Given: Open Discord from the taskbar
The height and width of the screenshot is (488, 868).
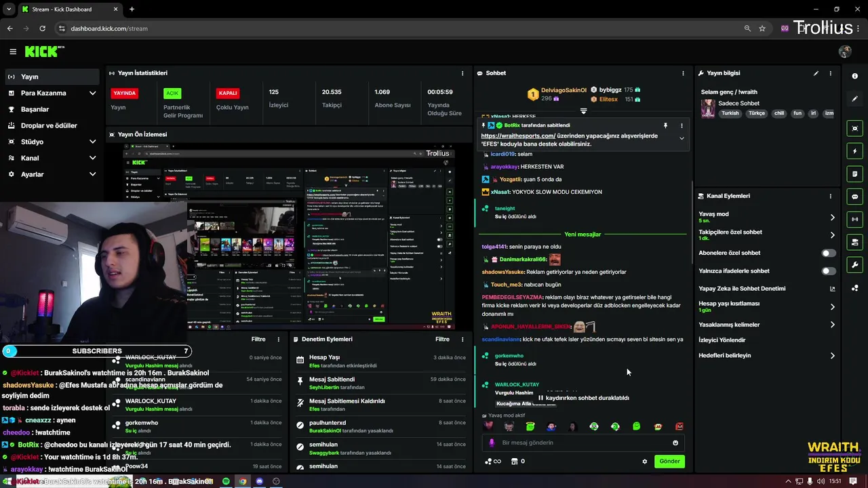Looking at the screenshot, I should [259, 481].
